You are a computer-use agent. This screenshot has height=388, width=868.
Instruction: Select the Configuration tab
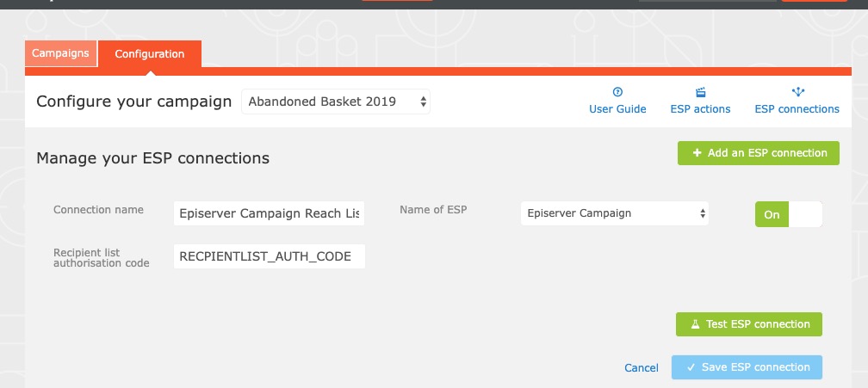pos(150,53)
